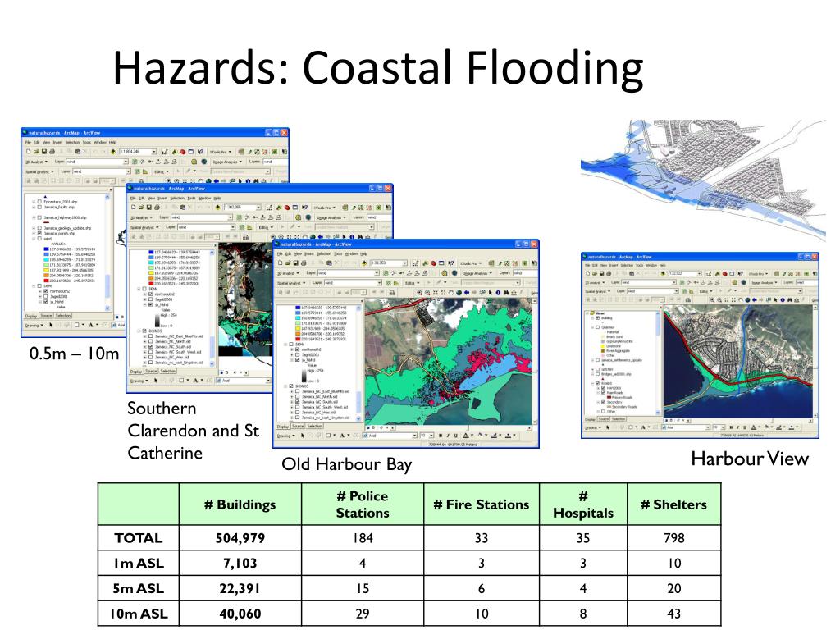Click Drawing menu button in Harbour View window
Image resolution: width=840 pixels, height=630 pixels.
(x=592, y=427)
